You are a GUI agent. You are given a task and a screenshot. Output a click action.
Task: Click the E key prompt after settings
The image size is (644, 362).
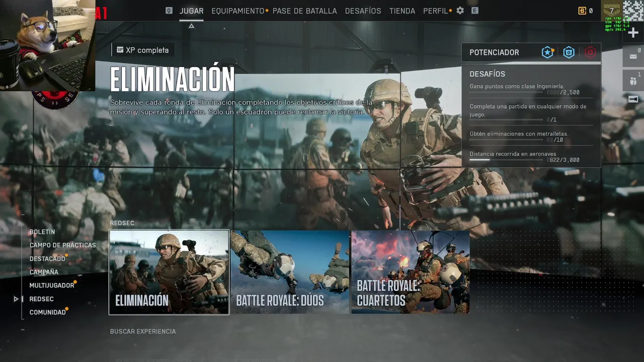coord(475,11)
